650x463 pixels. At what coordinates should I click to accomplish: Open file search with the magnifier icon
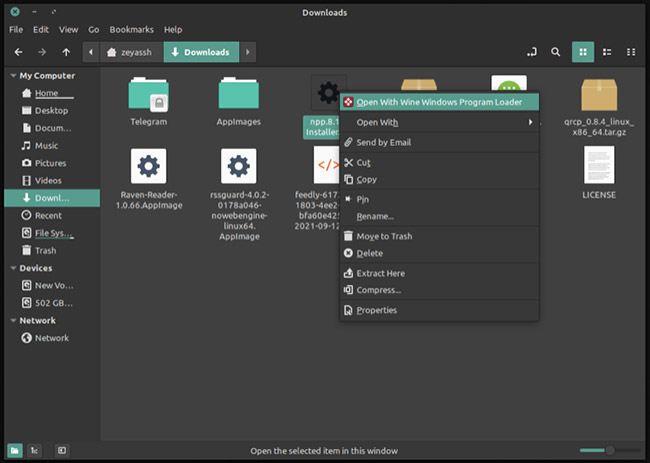pos(555,52)
